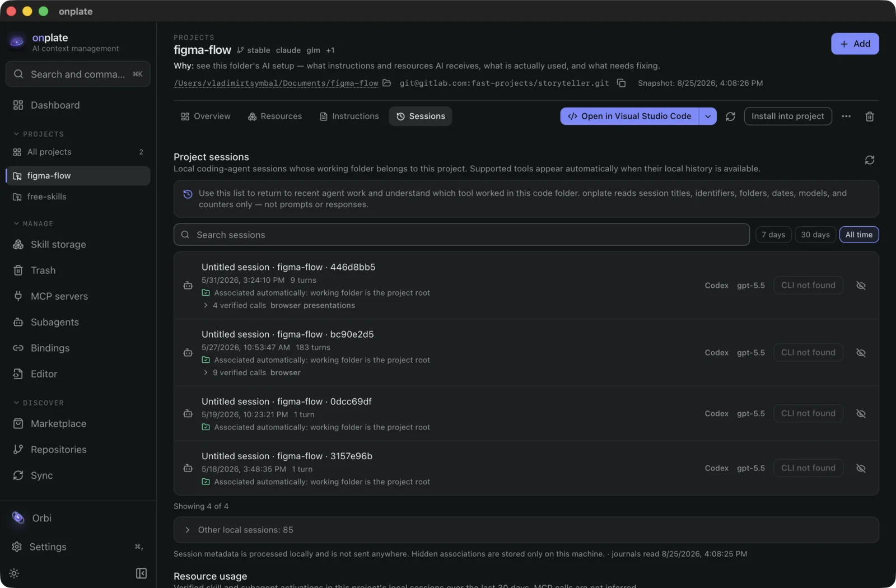
Task: Click Open in Visual Studio Code
Action: tap(629, 116)
